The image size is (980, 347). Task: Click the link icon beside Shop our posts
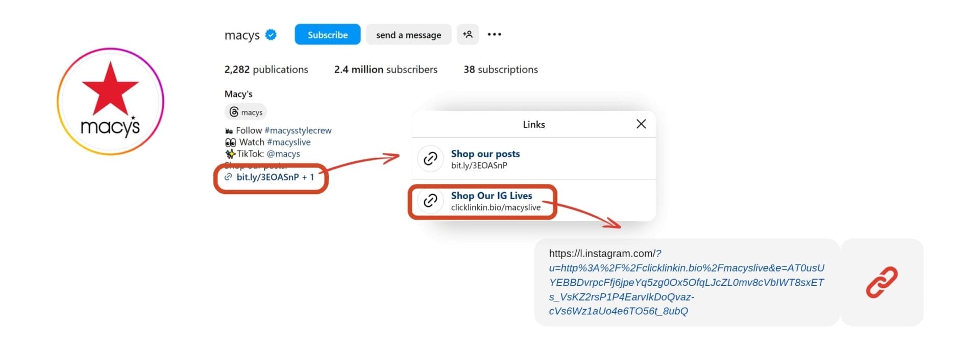pos(430,159)
